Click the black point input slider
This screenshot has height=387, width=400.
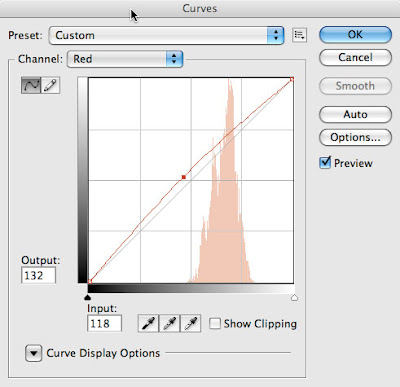[x=88, y=297]
